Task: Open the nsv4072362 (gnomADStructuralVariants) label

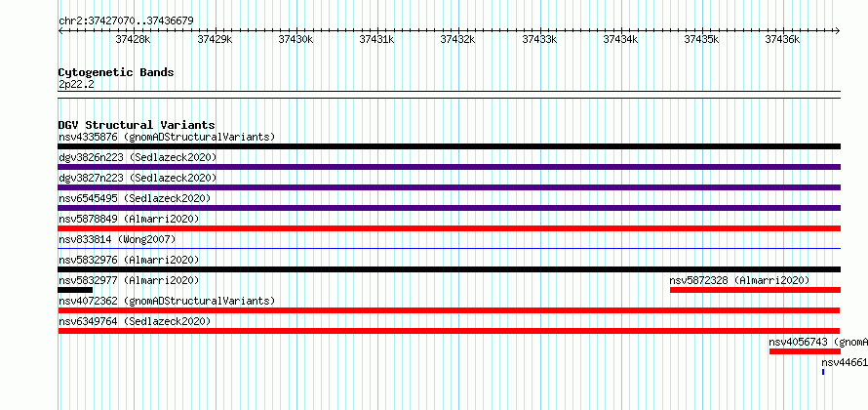Action: 167,301
